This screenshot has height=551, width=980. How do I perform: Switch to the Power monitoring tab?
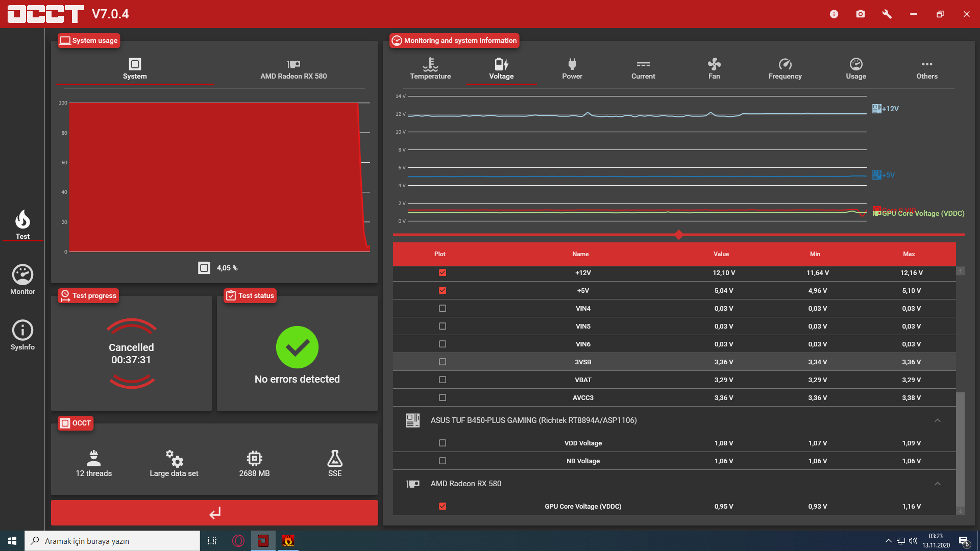[572, 69]
